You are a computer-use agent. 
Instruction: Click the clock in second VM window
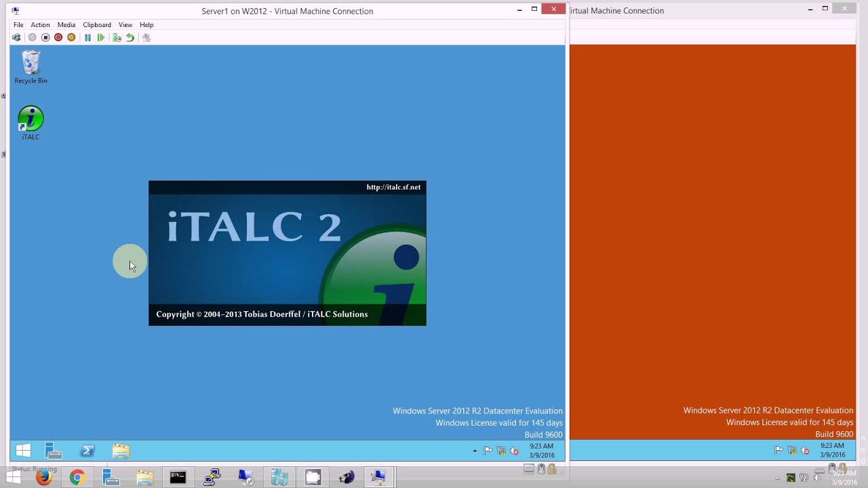pyautogui.click(x=832, y=450)
